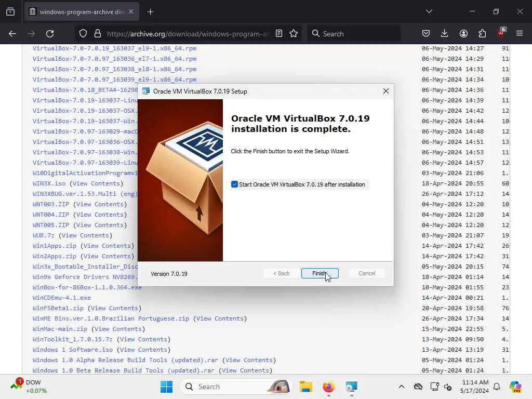Click Cancel in the VirtualBox setup dialog
The image size is (532, 399).
click(x=367, y=273)
